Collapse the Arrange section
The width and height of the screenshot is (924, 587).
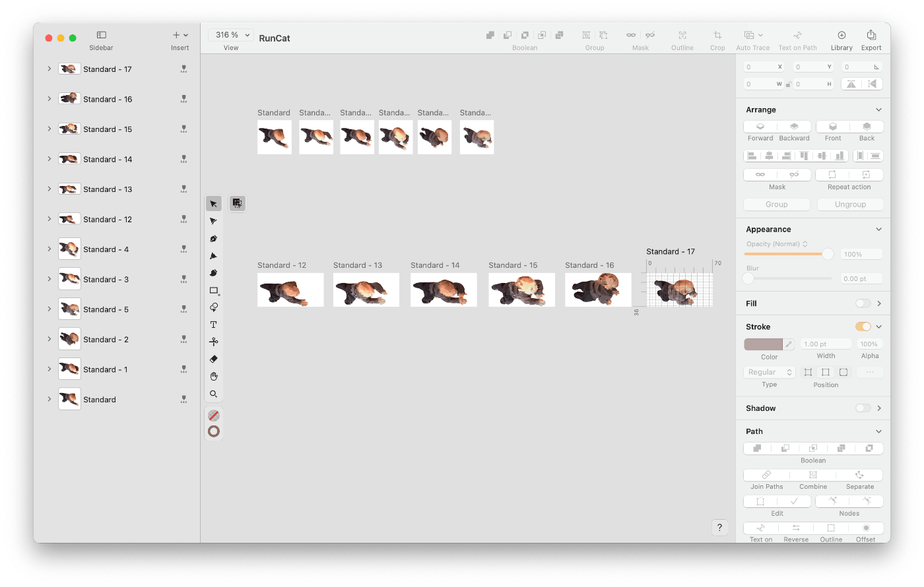click(x=878, y=110)
